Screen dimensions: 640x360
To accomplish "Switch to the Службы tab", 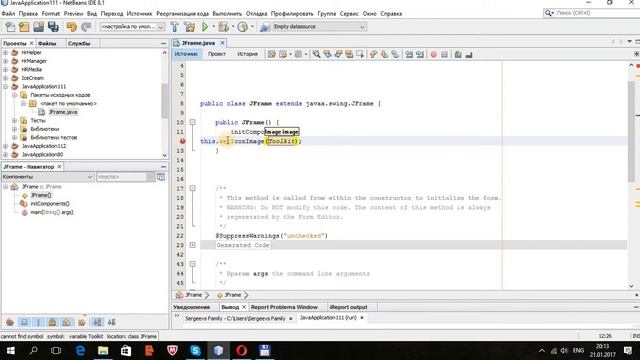I will pyautogui.click(x=79, y=43).
